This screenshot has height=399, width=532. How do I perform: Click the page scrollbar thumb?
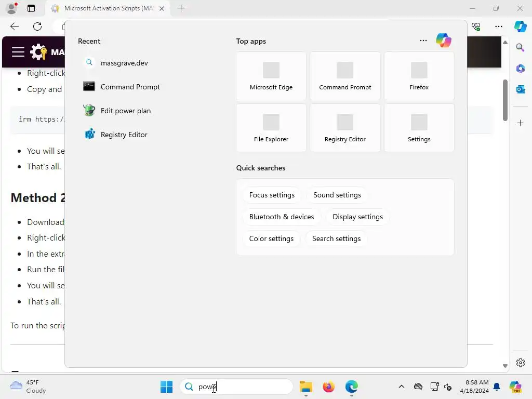pyautogui.click(x=505, y=100)
